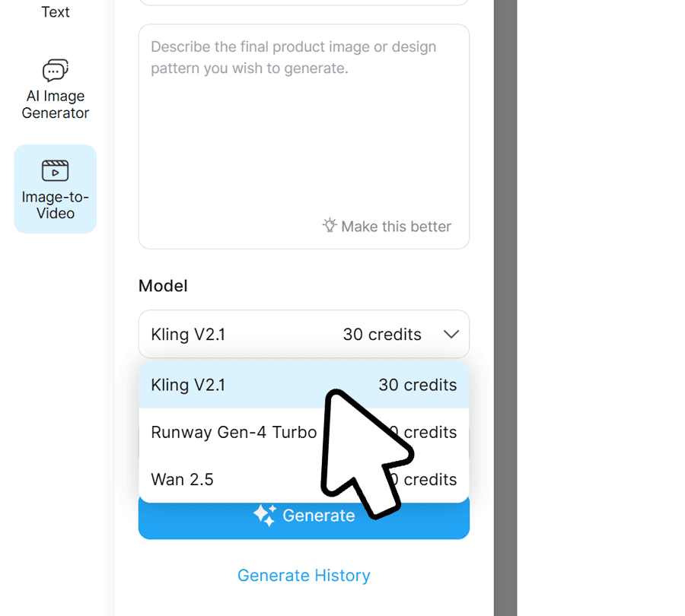The image size is (685, 616).
Task: Select the Image-to-Video sidebar label
Action: click(x=56, y=205)
